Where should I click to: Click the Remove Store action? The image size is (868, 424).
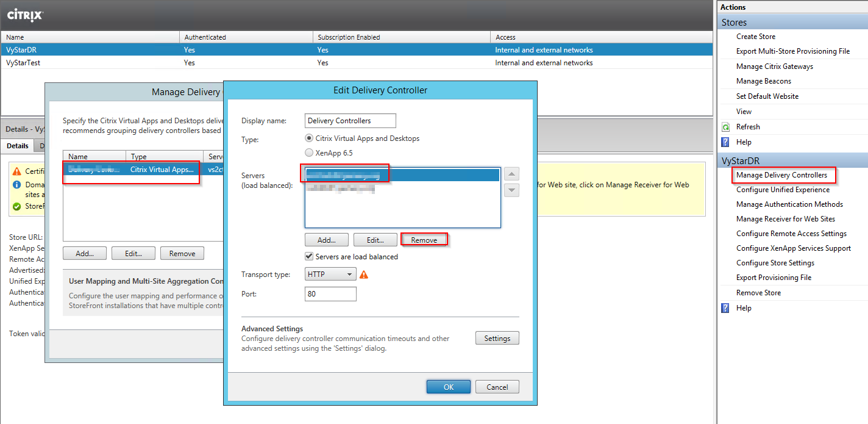758,293
